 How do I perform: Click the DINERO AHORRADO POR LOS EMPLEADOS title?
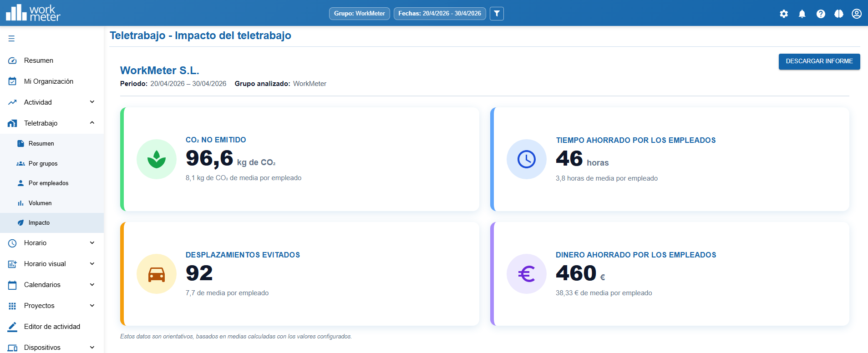636,255
